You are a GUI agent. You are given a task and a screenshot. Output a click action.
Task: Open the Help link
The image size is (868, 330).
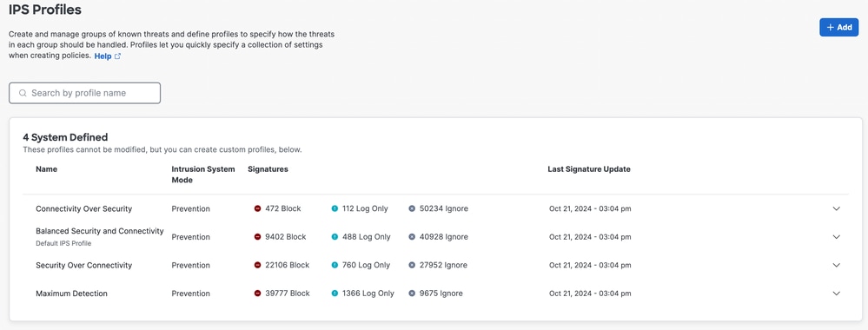[103, 56]
